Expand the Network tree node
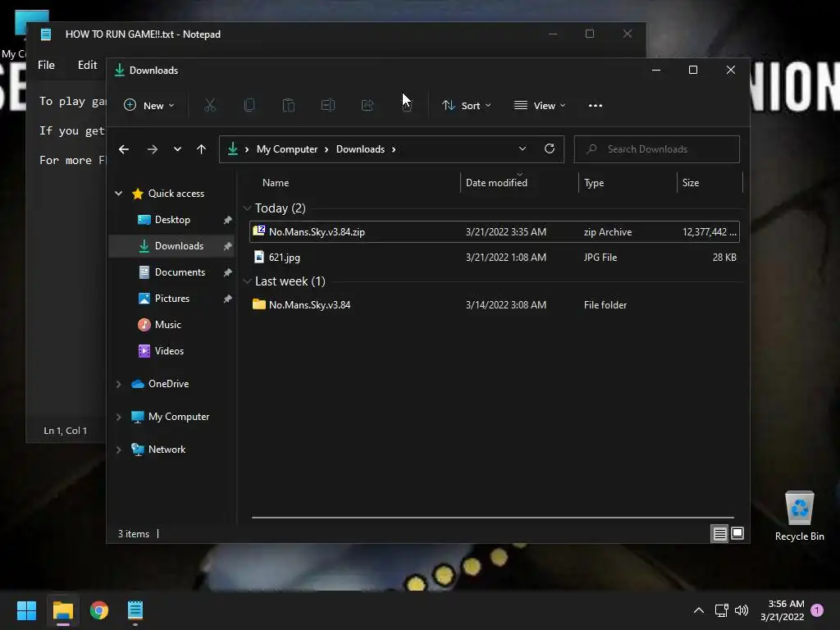Image resolution: width=840 pixels, height=630 pixels. pyautogui.click(x=118, y=449)
